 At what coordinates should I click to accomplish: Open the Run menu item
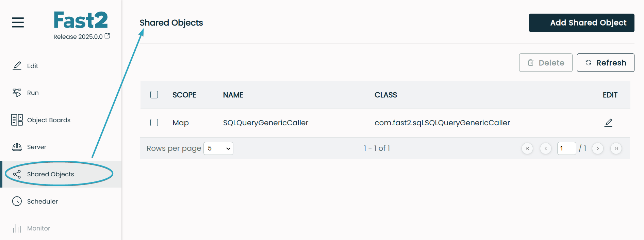33,93
